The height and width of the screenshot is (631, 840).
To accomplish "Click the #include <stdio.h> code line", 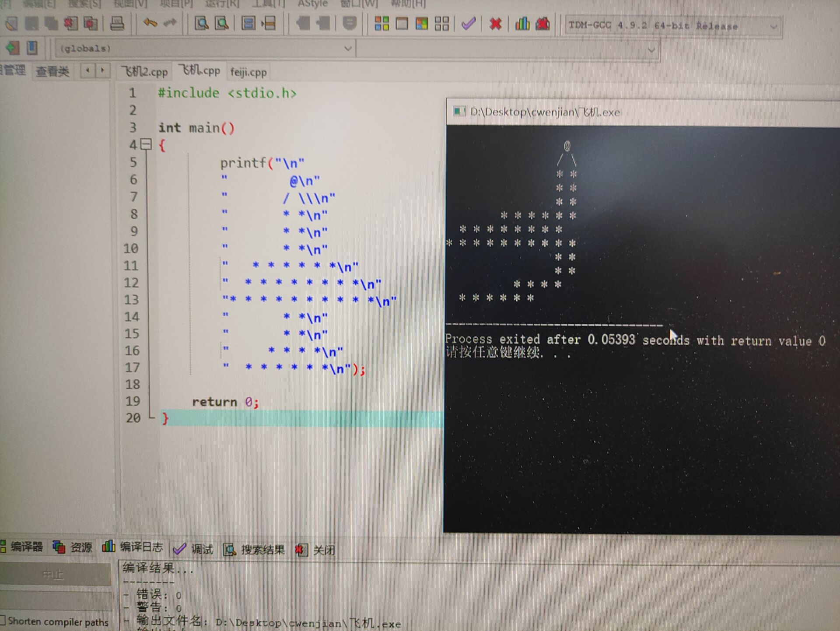I will (x=227, y=93).
